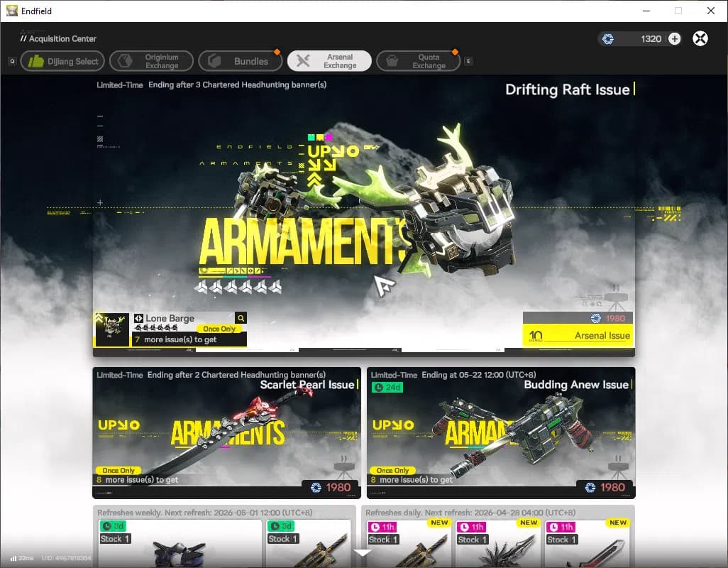Screen dimensions: 728x568
Task: Click the weapon type icon beside Lone Barge
Action: (138, 318)
